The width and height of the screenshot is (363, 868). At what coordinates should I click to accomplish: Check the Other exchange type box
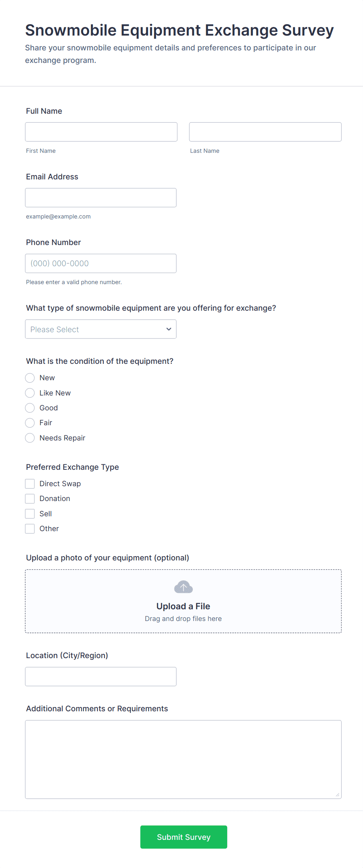tap(30, 529)
